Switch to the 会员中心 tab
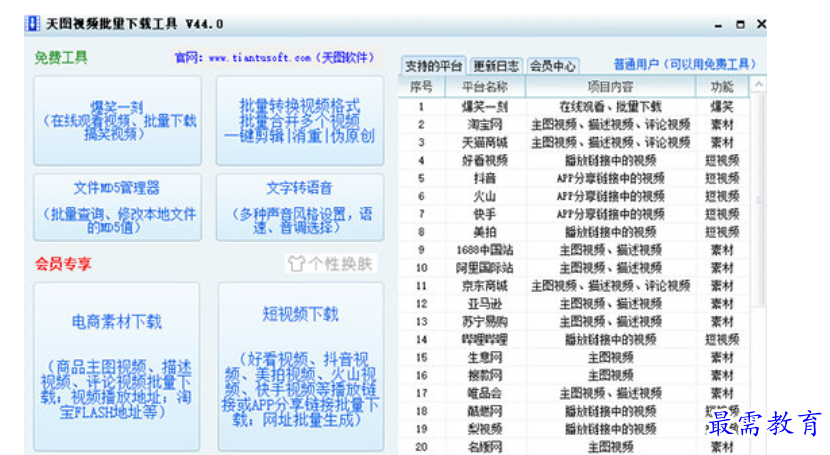The width and height of the screenshot is (830, 455). pyautogui.click(x=552, y=66)
